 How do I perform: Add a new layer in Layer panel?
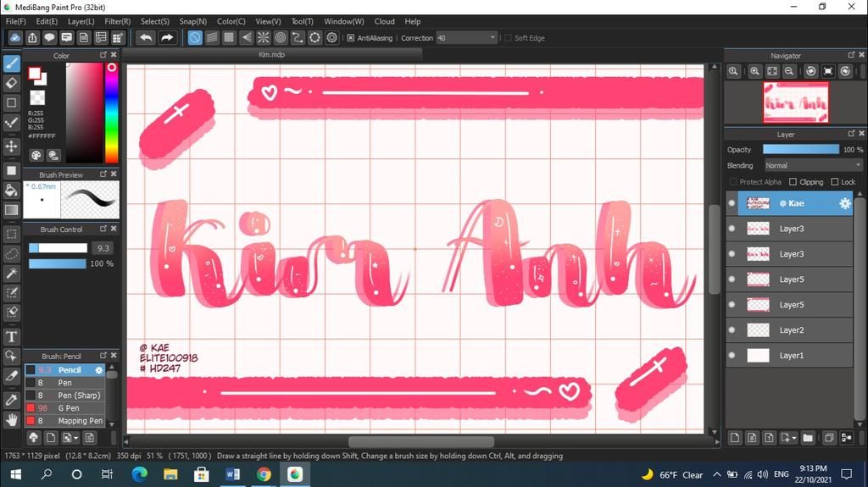(735, 438)
